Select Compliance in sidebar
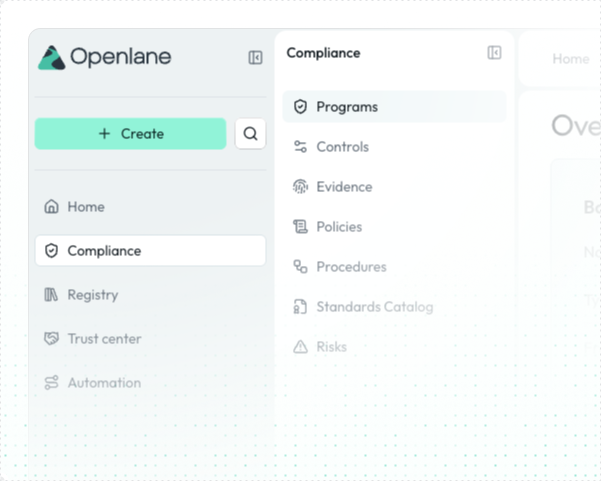The width and height of the screenshot is (601, 481). point(150,251)
